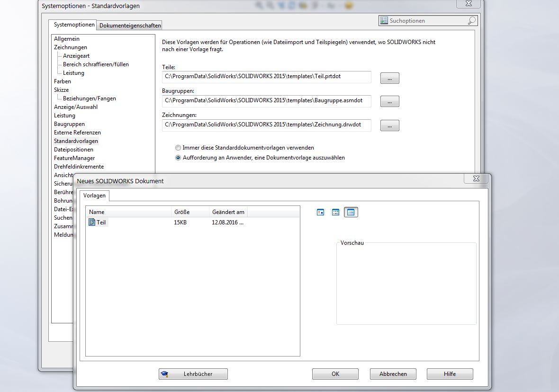This screenshot has height=392, width=559.
Task: Select Beziehungen/Fangen tree item
Action: coord(90,99)
